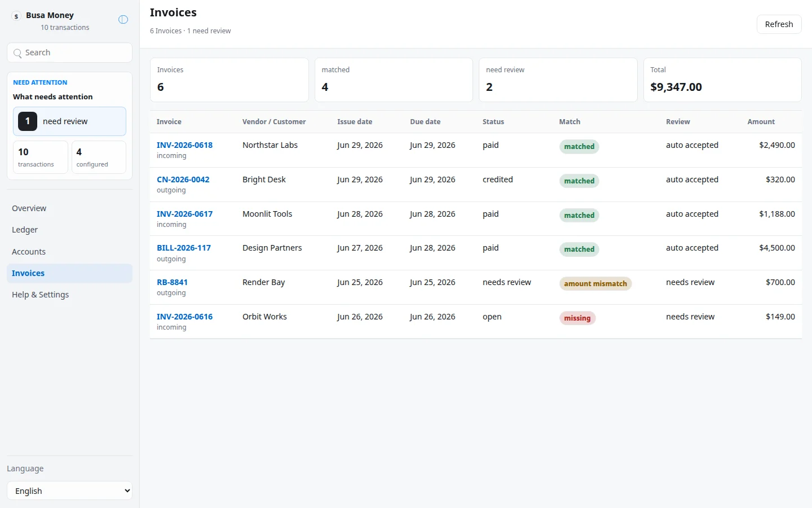Viewport: 812px width, 508px height.
Task: Click vendor Northstar Labs
Action: pos(270,145)
